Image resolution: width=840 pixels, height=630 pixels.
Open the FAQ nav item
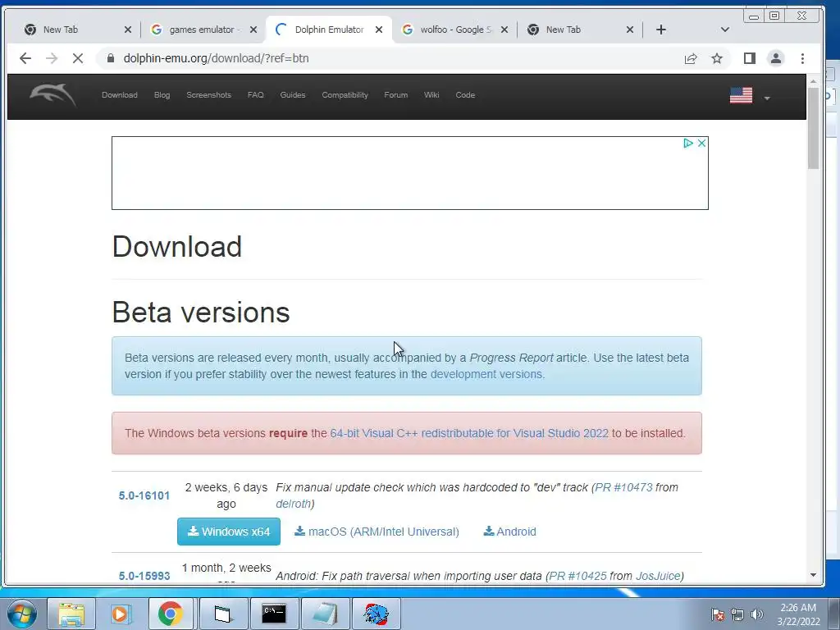pyautogui.click(x=256, y=95)
